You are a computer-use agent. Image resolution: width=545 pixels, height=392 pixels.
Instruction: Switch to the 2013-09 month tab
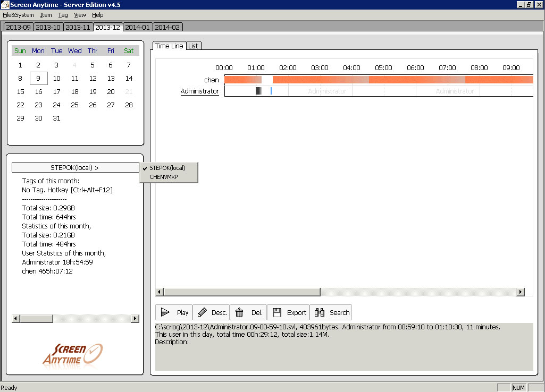19,27
